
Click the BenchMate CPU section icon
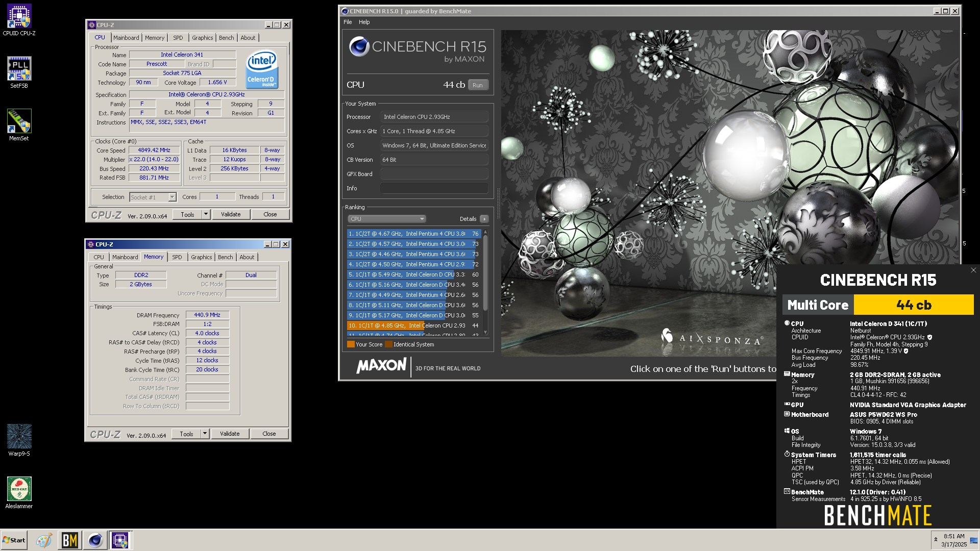coord(787,323)
